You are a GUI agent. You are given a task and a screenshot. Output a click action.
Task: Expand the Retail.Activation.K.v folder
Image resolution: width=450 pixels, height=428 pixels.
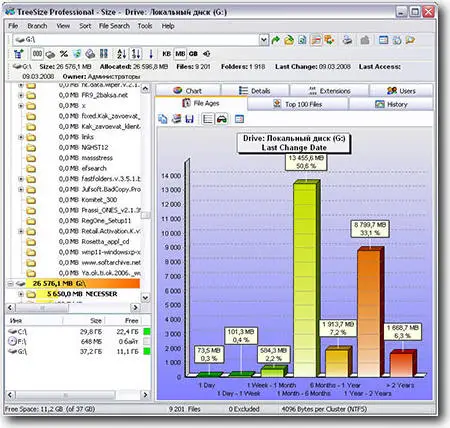tap(21, 231)
